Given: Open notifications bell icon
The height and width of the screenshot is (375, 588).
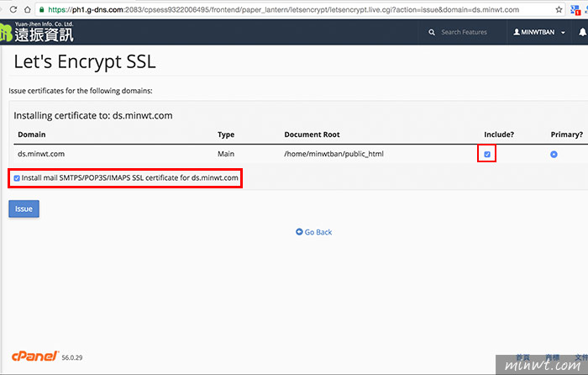Looking at the screenshot, I should tap(582, 32).
